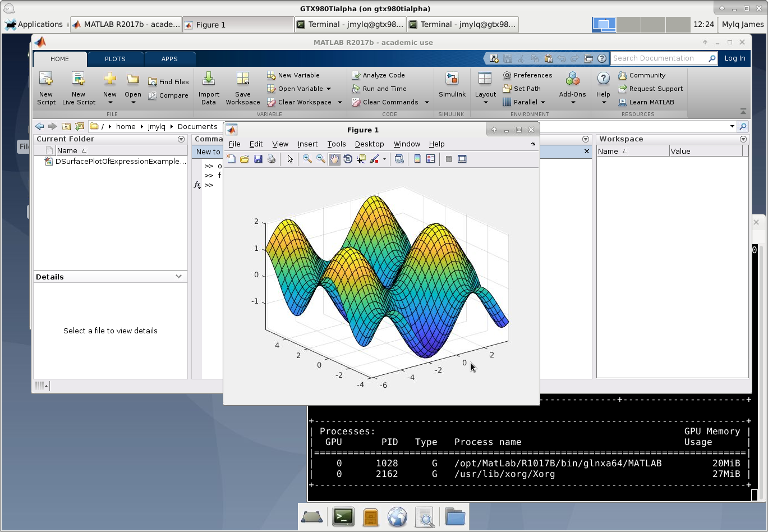This screenshot has height=532, width=768.
Task: Expand the Brush color dropdown arrow
Action: coord(384,159)
